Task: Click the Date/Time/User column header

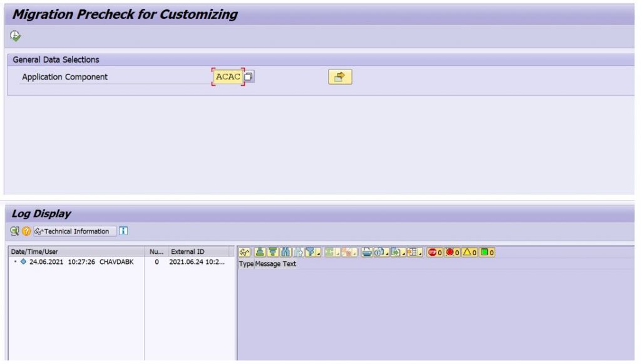Action: (76, 251)
